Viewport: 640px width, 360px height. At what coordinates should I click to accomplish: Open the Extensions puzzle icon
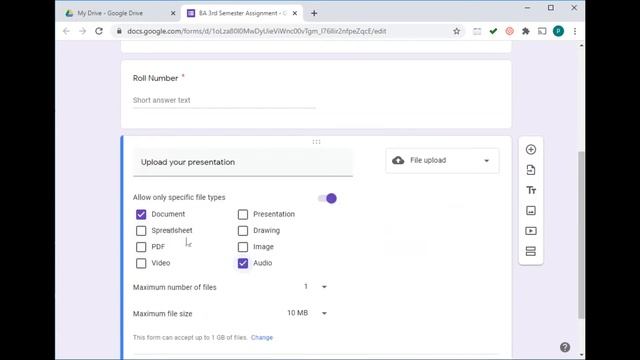pos(526,31)
